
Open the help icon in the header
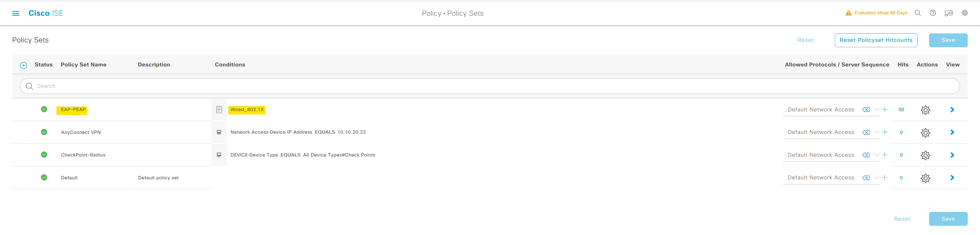pyautogui.click(x=933, y=13)
